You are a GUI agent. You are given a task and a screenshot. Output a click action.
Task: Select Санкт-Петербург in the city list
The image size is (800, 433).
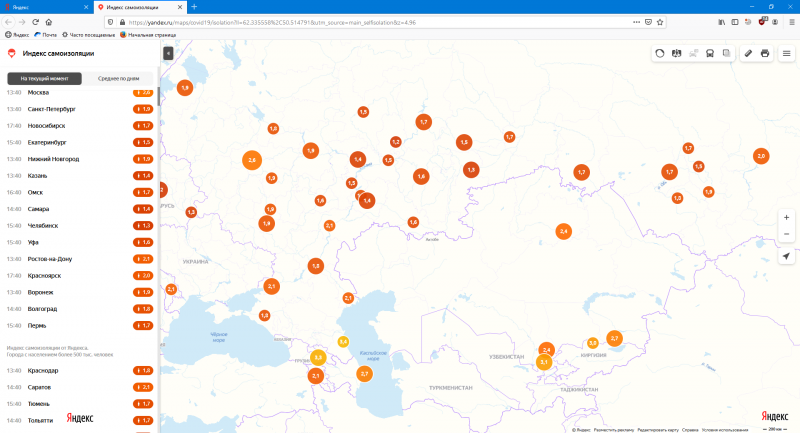click(x=79, y=109)
